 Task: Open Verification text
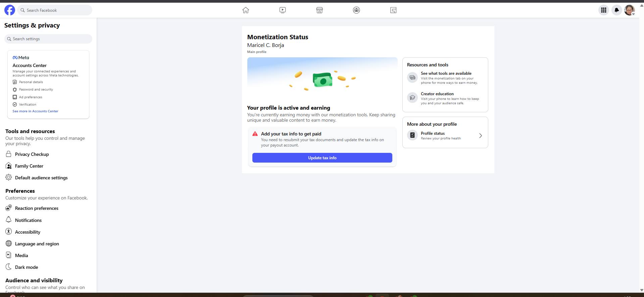pos(28,105)
